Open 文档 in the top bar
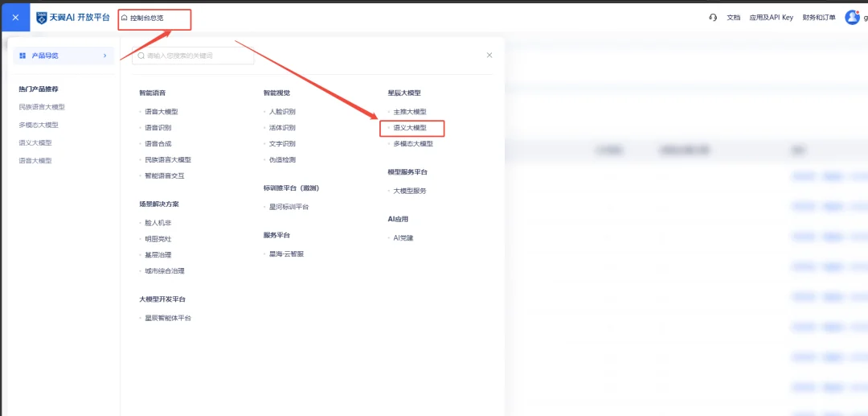Viewport: 868px width, 416px height. (x=733, y=18)
